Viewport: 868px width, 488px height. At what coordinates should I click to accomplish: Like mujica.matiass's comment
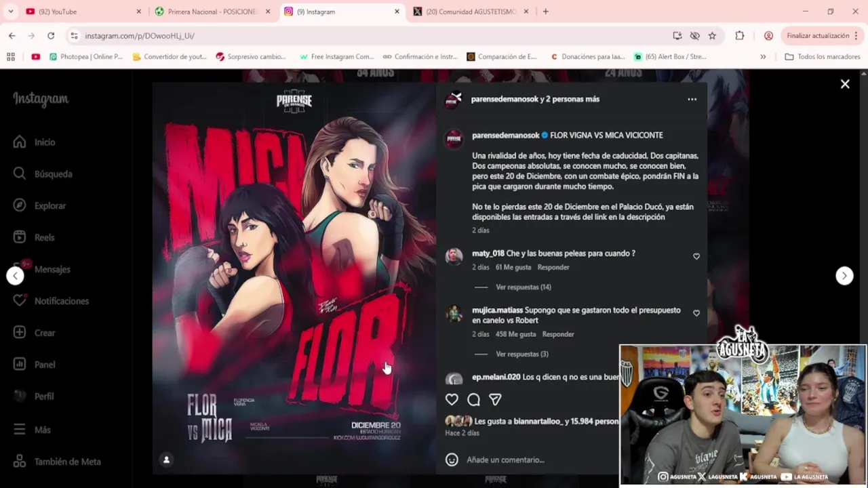696,313
